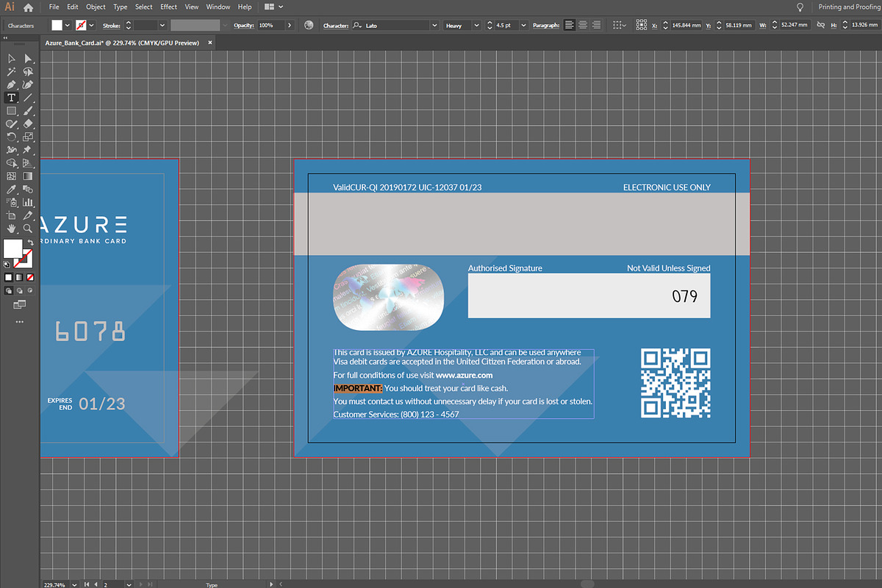Go to the Home screen icon

28,7
